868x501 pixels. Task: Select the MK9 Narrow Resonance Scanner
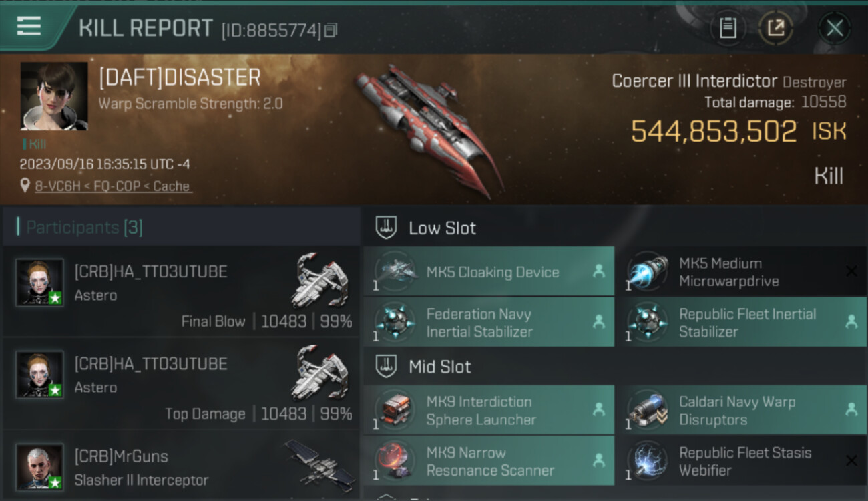(x=489, y=461)
